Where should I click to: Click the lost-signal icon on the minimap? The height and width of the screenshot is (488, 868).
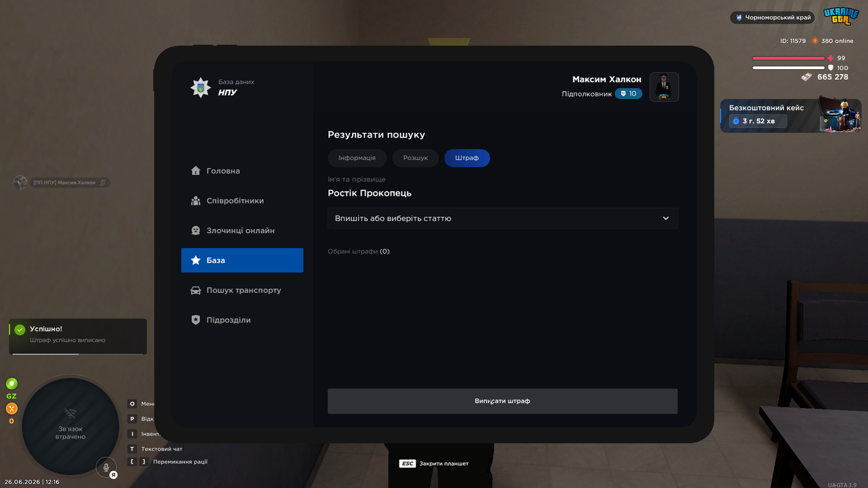(x=71, y=413)
